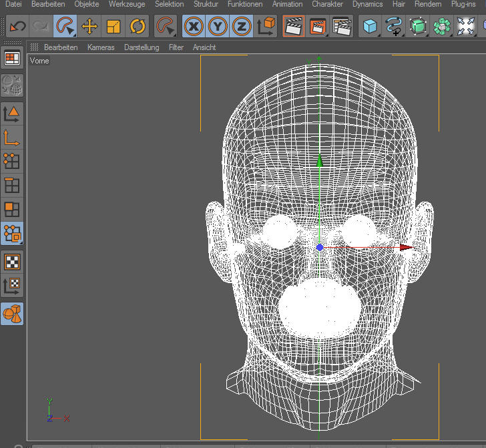
Task: Click the red X-axis arrow handle
Action: coord(407,247)
